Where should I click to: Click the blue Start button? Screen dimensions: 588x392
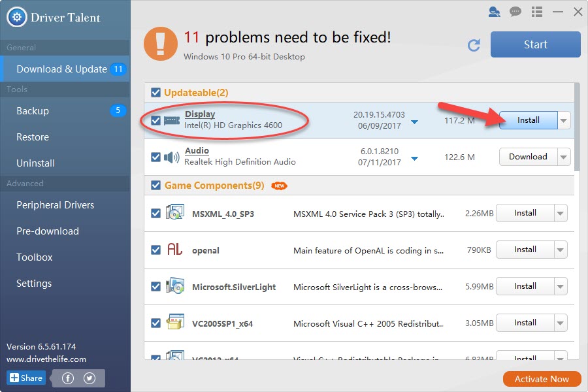pos(536,44)
